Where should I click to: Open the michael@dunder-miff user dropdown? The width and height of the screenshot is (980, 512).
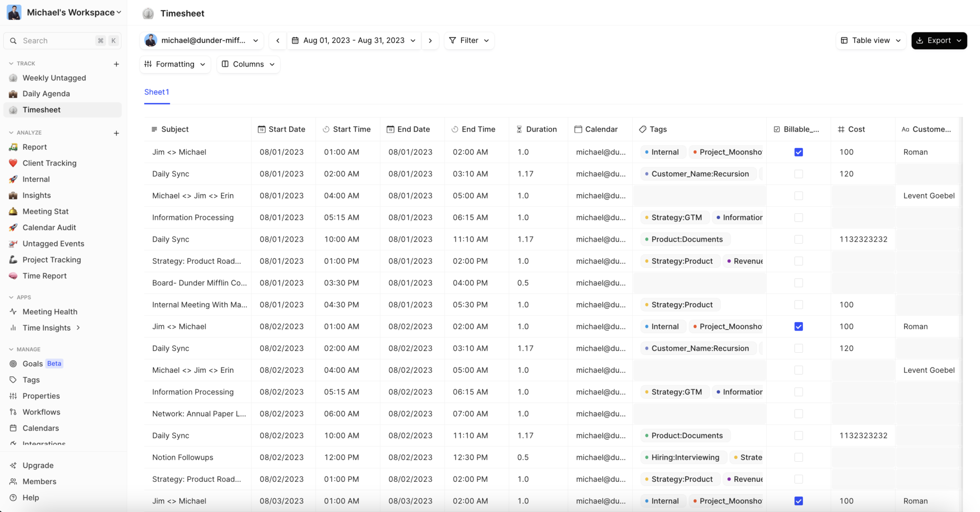(x=202, y=41)
